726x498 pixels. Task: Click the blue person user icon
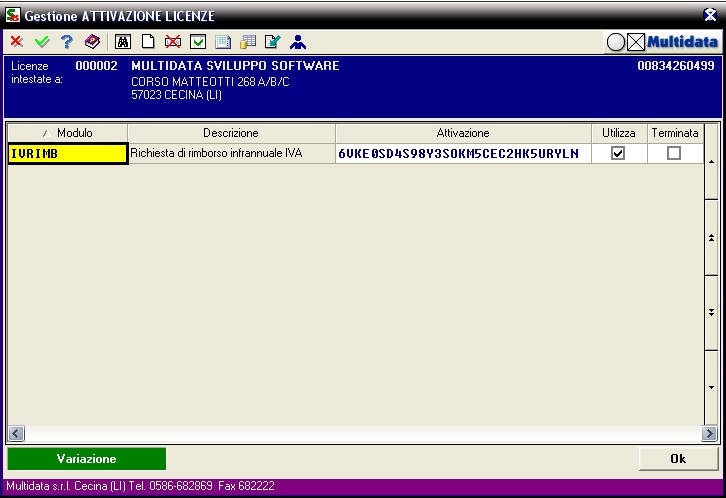coord(298,42)
